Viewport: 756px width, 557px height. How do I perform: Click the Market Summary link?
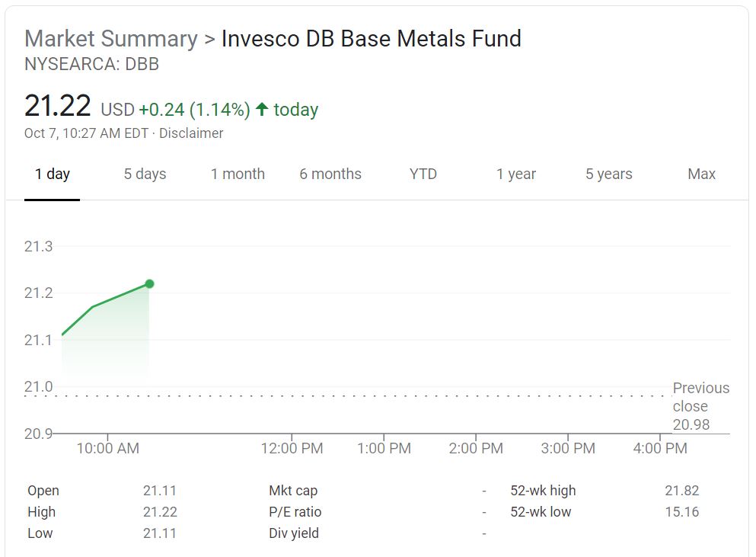[x=111, y=39]
